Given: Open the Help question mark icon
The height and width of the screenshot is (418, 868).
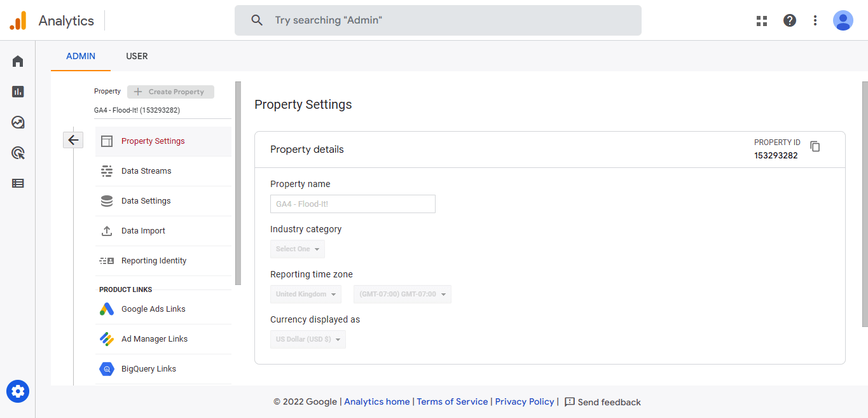Looking at the screenshot, I should [790, 20].
